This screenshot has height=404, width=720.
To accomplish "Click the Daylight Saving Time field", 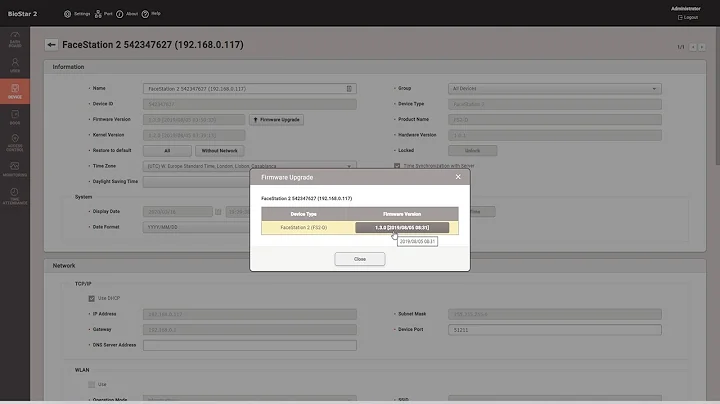I will pos(197,181).
